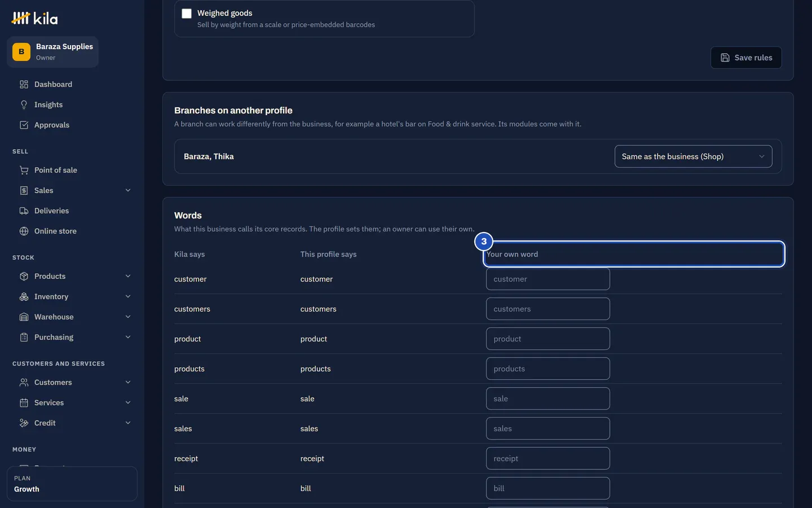Click the 'Baraza, Thika' branch name
812x508 pixels.
click(209, 156)
